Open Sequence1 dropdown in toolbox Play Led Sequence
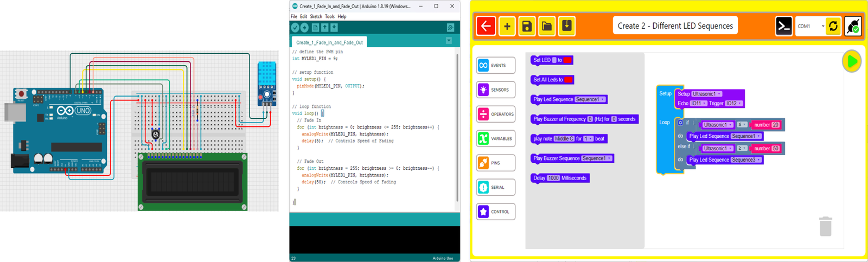Image resolution: width=868 pixels, height=262 pixels. [x=590, y=99]
